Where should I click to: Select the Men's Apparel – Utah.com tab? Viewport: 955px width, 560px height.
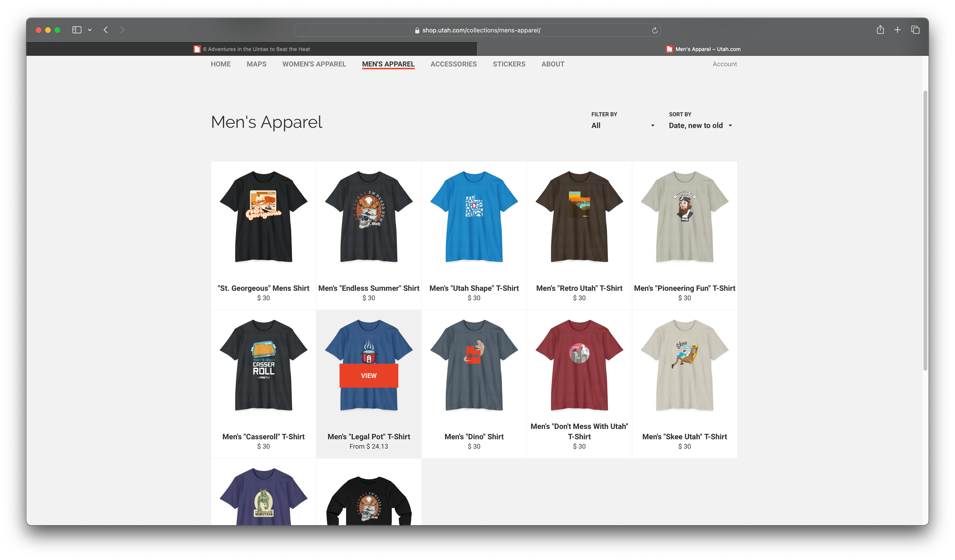[x=703, y=49]
